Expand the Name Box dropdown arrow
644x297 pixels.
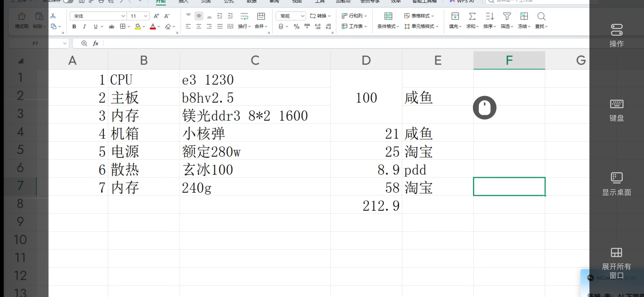65,43
